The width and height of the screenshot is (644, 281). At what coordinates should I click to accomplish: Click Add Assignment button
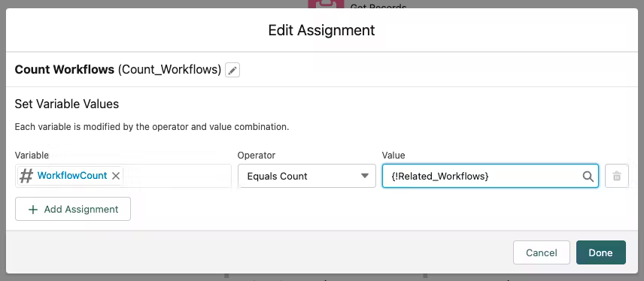click(73, 209)
